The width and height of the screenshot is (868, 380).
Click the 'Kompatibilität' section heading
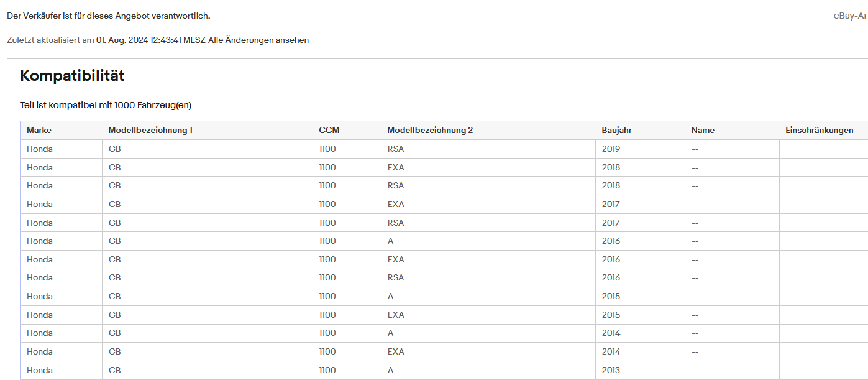(x=72, y=76)
